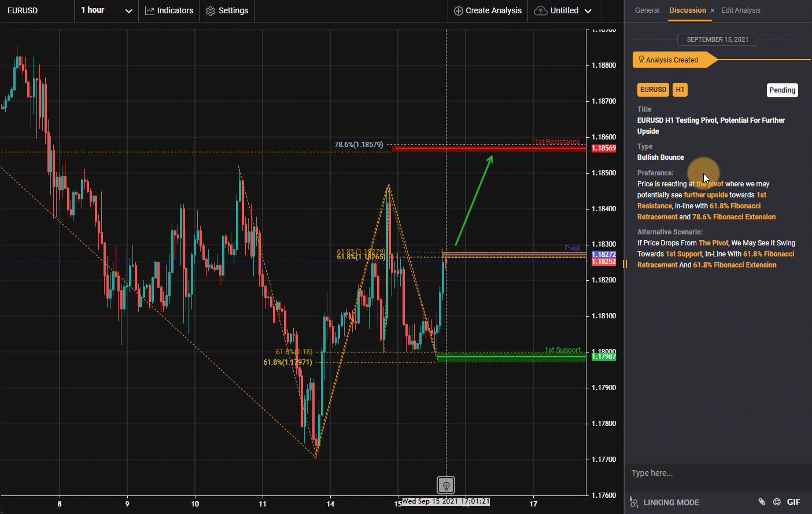Click the Create Analysis plus icon
812x514 pixels.
point(459,11)
